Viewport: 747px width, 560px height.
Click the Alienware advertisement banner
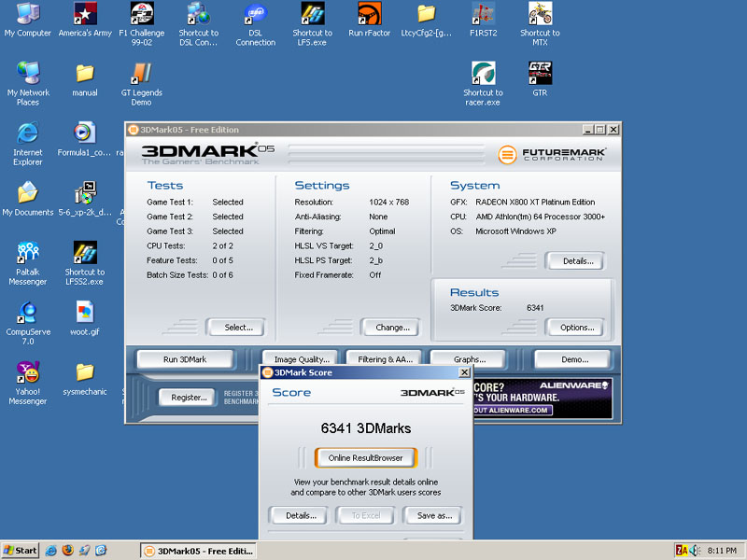point(543,399)
